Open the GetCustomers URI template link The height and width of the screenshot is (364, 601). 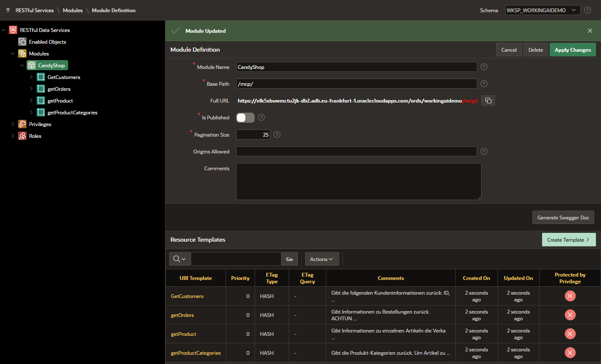(x=187, y=296)
